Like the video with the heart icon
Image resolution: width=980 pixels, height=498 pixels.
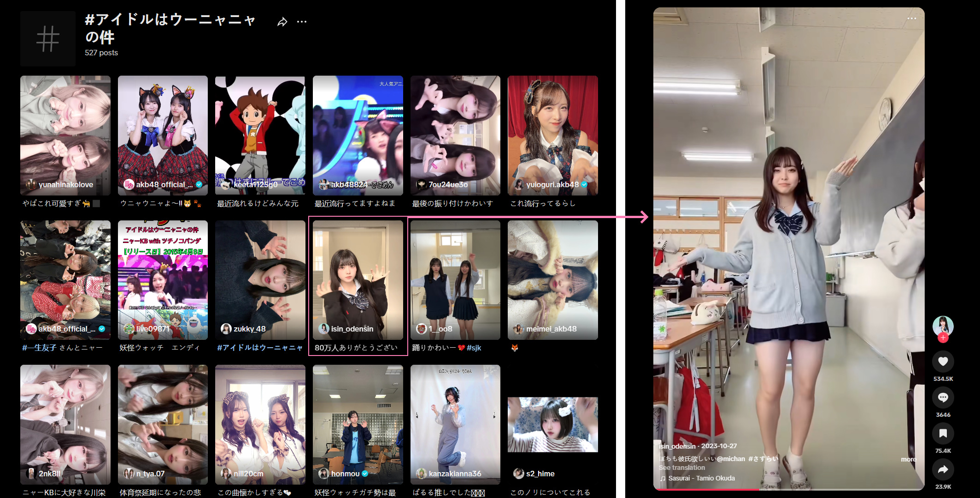[x=943, y=362]
